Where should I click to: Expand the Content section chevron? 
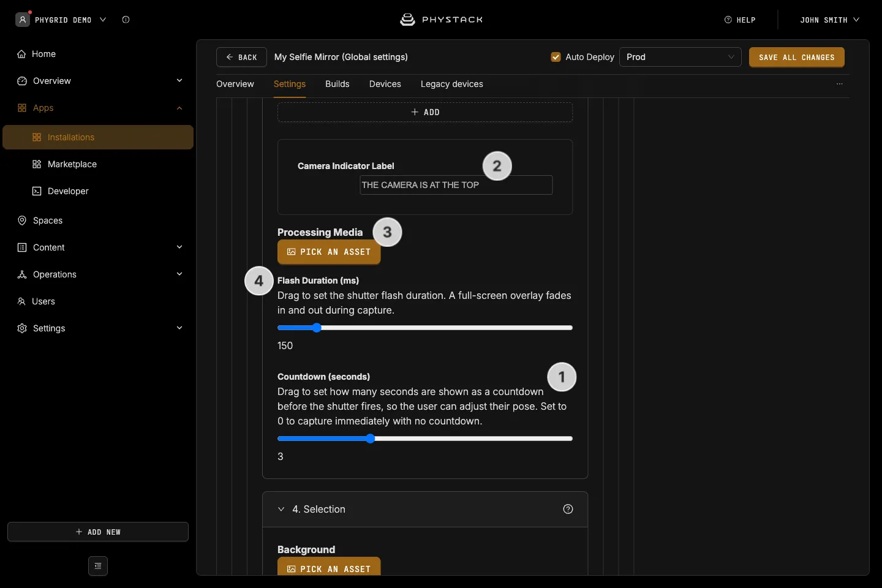(179, 247)
